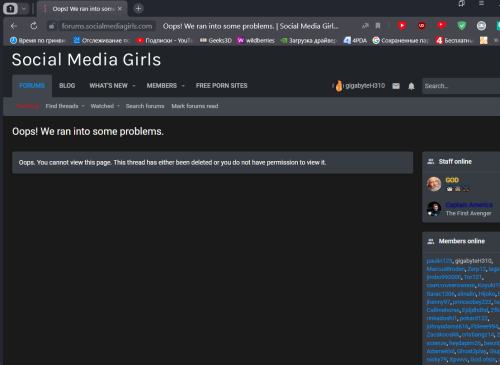The height and width of the screenshot is (365, 500).
Task: Open the Members online heading link
Action: coord(462,241)
